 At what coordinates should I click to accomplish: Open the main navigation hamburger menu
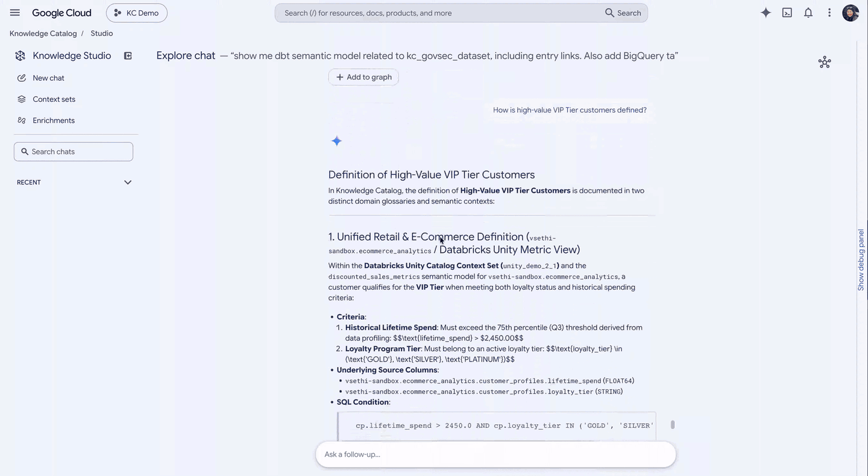coord(15,13)
